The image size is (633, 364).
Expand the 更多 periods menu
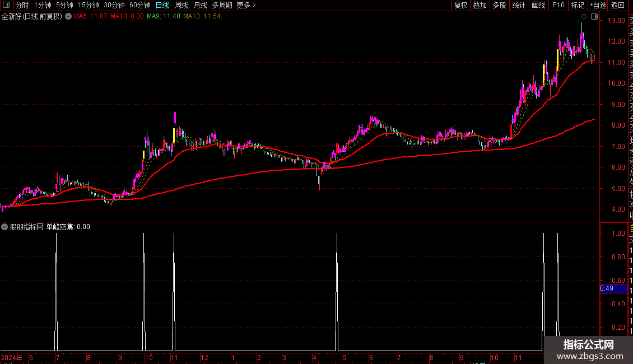[x=246, y=5]
